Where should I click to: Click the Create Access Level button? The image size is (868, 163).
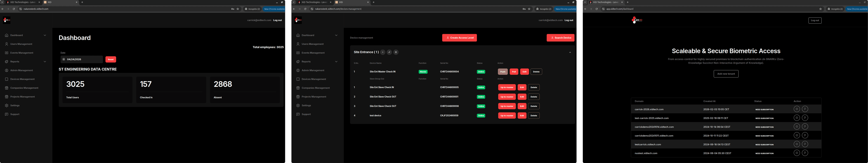(459, 38)
